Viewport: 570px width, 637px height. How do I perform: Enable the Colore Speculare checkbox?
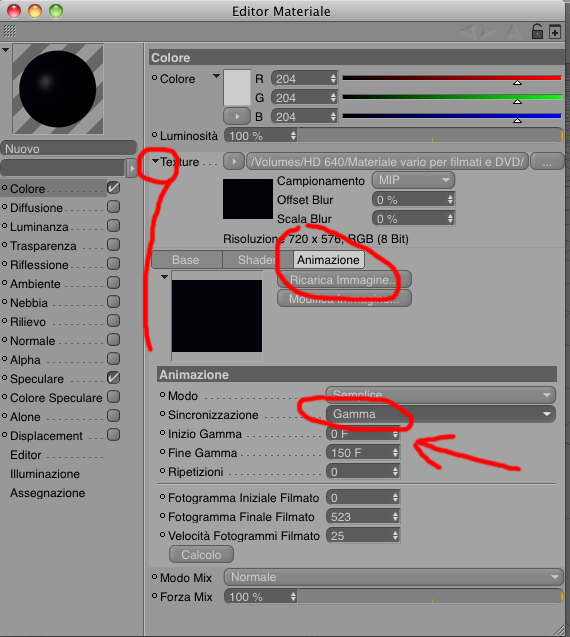click(x=113, y=397)
